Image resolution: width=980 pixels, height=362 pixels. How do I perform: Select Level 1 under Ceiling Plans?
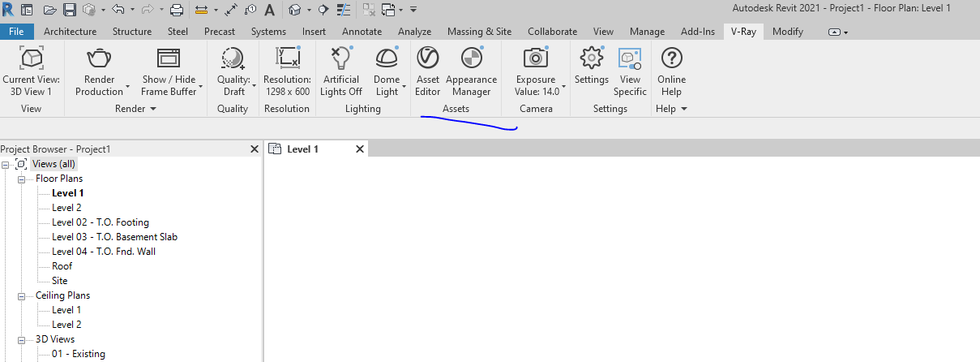[66, 310]
